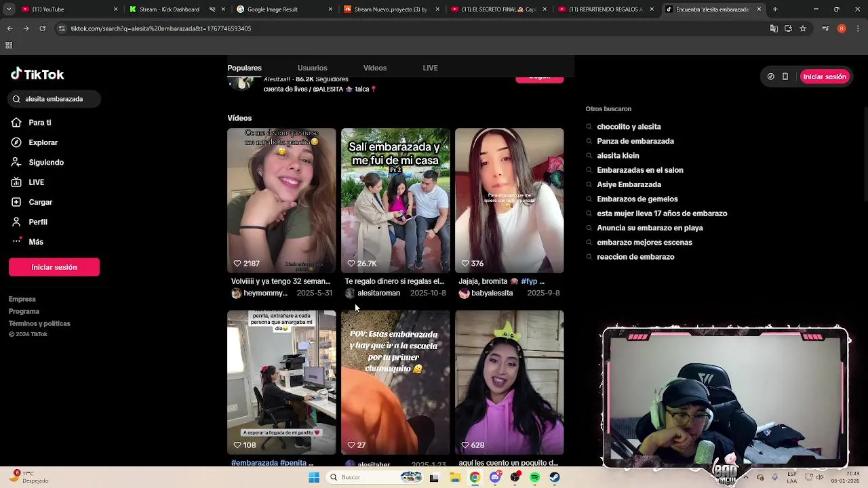Click the translate page icon in the address bar

point(774,28)
